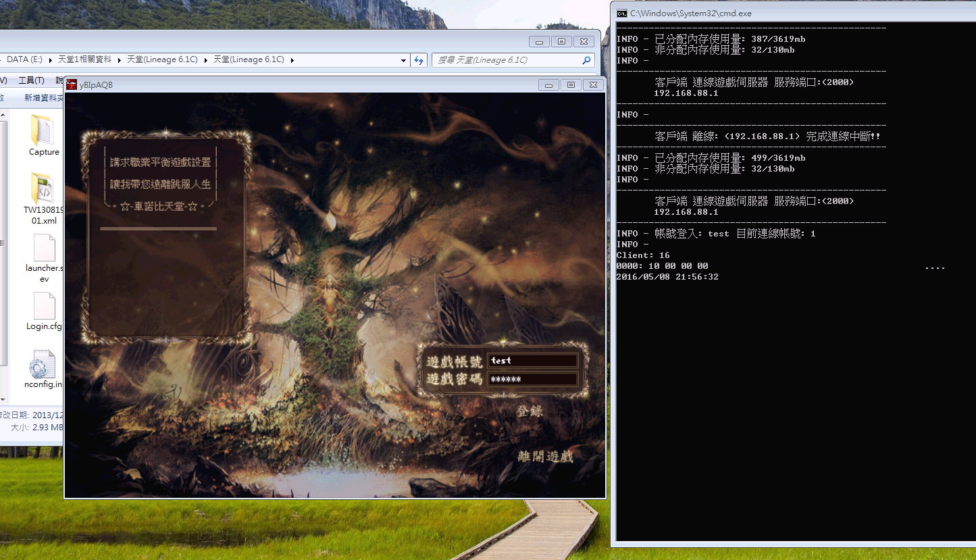Select the nconfig.in gear file icon
The image size is (976, 560).
[42, 364]
